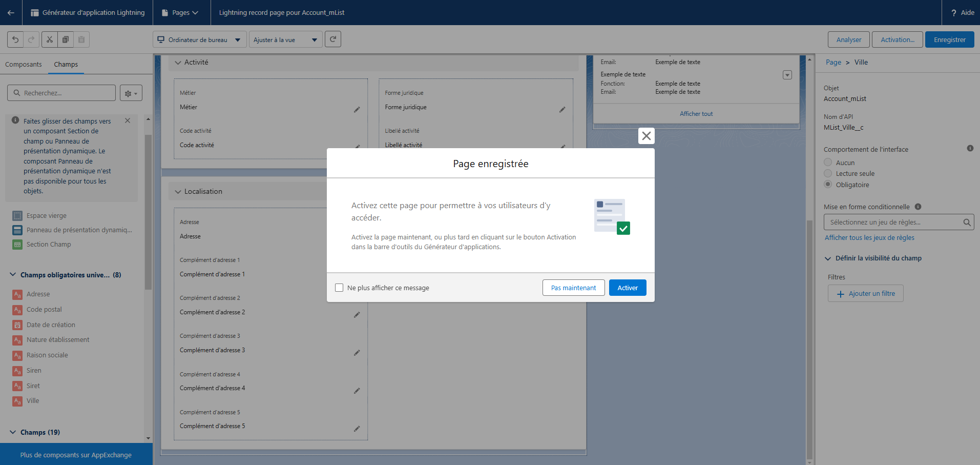Select the Siret field item
Viewport: 980px width, 465px height.
[33, 386]
